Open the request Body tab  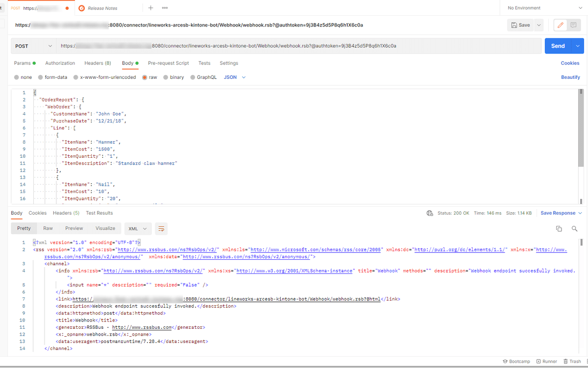(130, 63)
